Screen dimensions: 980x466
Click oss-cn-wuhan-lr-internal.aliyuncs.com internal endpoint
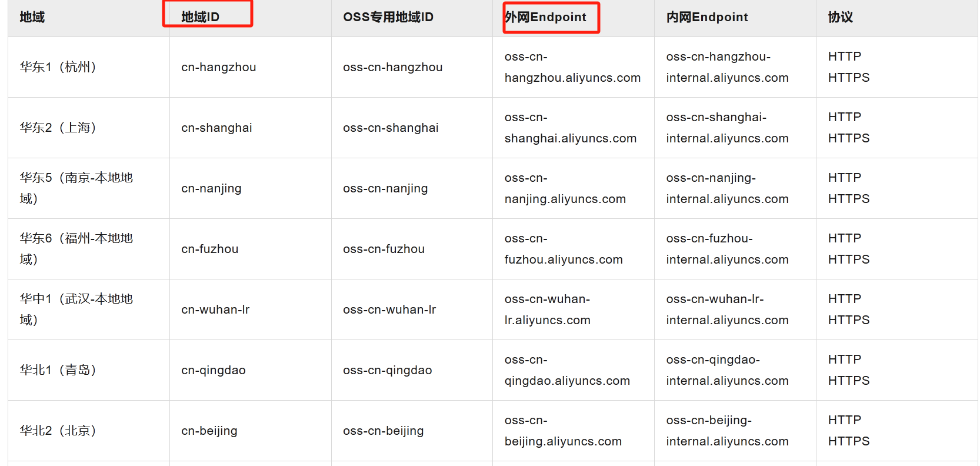pyautogui.click(x=728, y=309)
